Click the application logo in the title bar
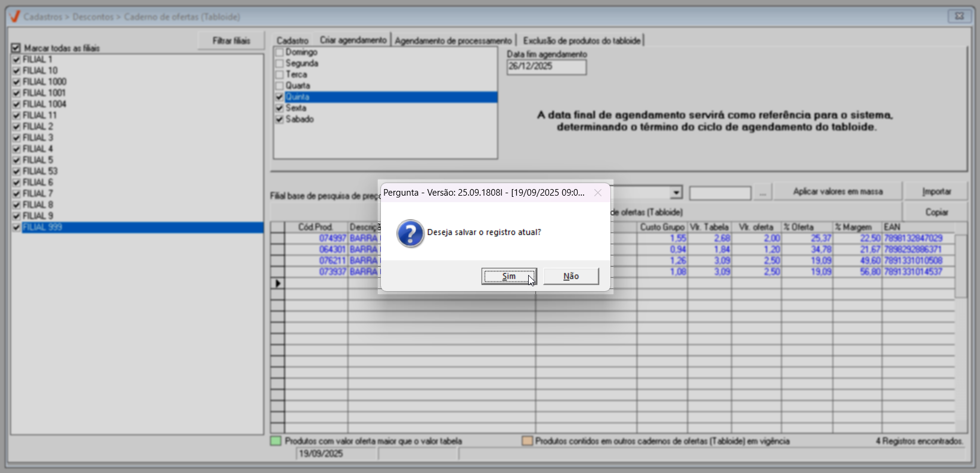The height and width of the screenshot is (473, 980). tap(15, 17)
